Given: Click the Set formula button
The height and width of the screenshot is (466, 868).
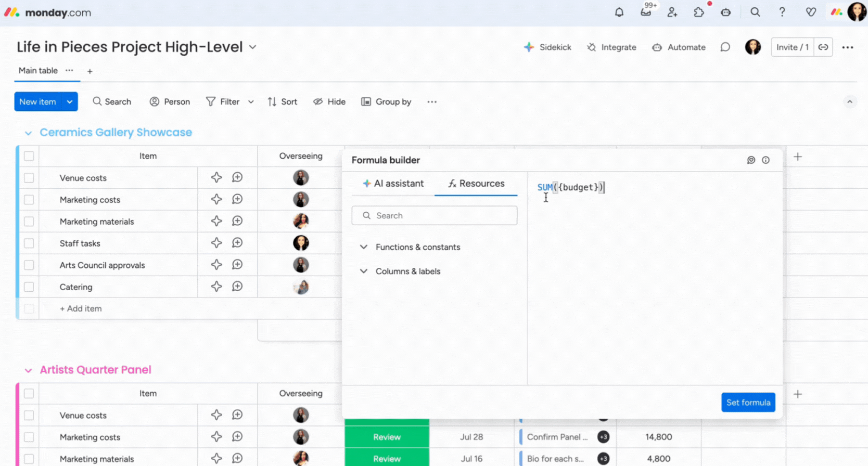Looking at the screenshot, I should (748, 403).
